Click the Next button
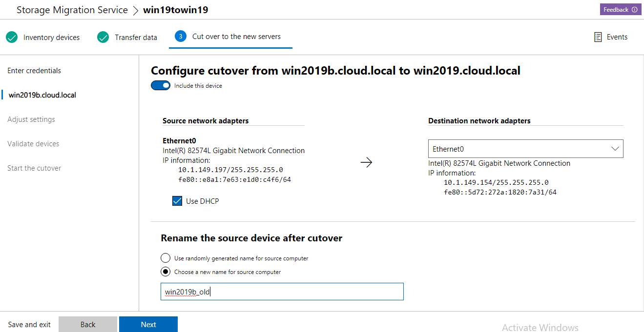This screenshot has width=644, height=332. (148, 325)
